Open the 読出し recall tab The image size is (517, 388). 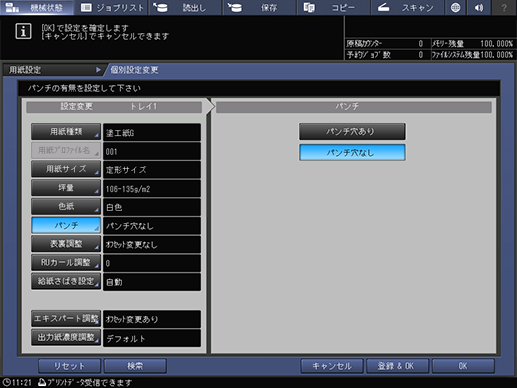coord(185,7)
